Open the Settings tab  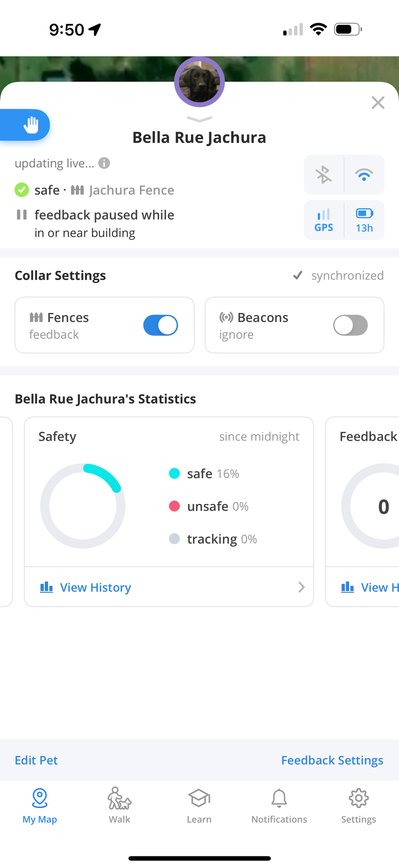[358, 804]
